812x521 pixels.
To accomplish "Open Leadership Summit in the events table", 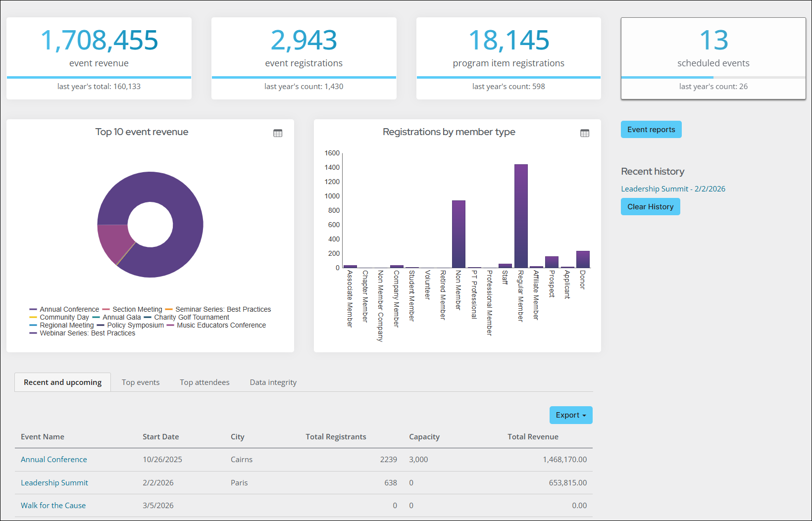I will pyautogui.click(x=54, y=483).
